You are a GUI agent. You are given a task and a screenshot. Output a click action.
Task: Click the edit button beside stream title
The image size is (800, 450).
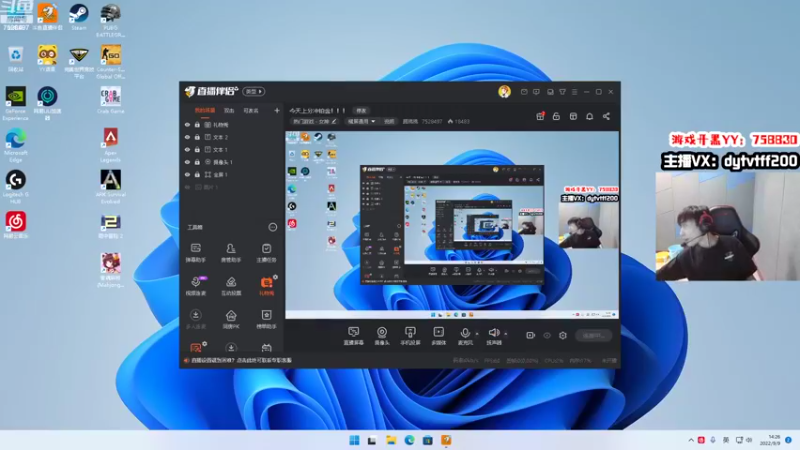tap(361, 111)
